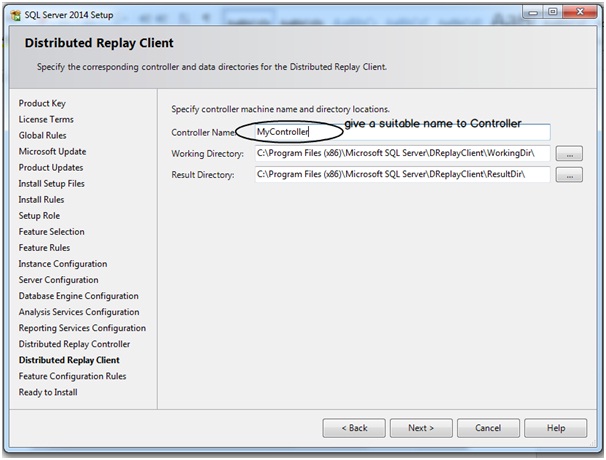Select Feature Rules step in sidebar
Screen dimensions: 606x460
pos(44,248)
